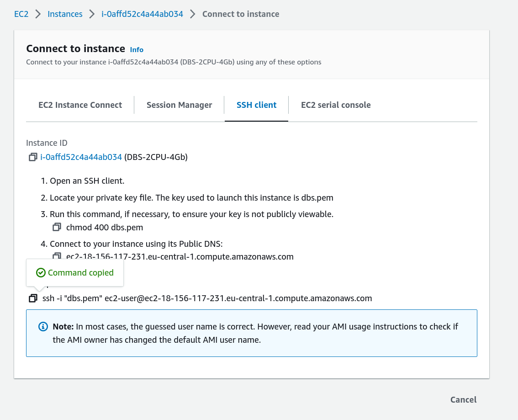Go to EC2 in the breadcrumb
Screen dimensions: 518x420
[x=21, y=14]
